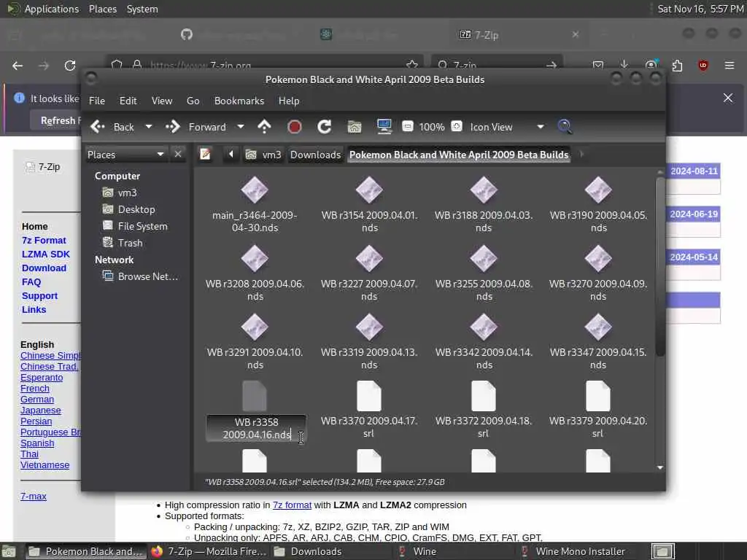Close the Places sidebar pane
The image size is (747, 560).
pyautogui.click(x=178, y=155)
